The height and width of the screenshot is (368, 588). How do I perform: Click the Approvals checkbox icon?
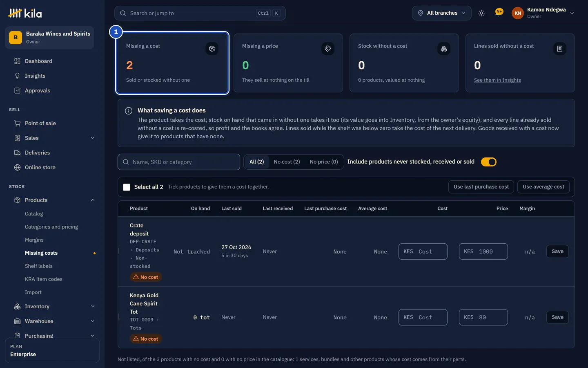[x=17, y=90]
